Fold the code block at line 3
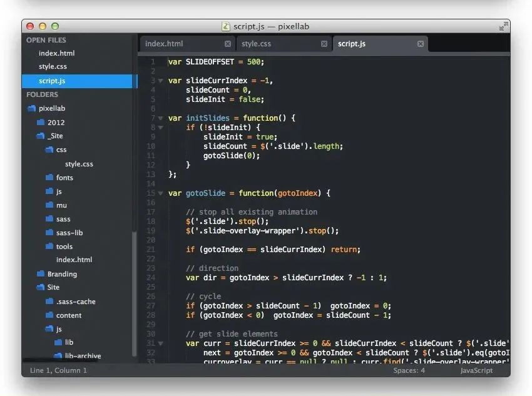Image resolution: width=532 pixels, height=396 pixels. (x=160, y=81)
